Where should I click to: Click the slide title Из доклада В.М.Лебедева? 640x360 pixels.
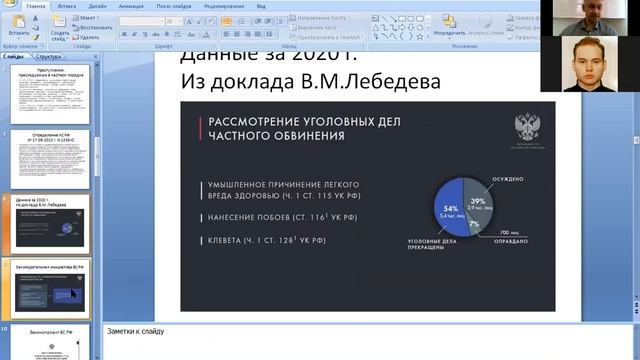click(311, 81)
